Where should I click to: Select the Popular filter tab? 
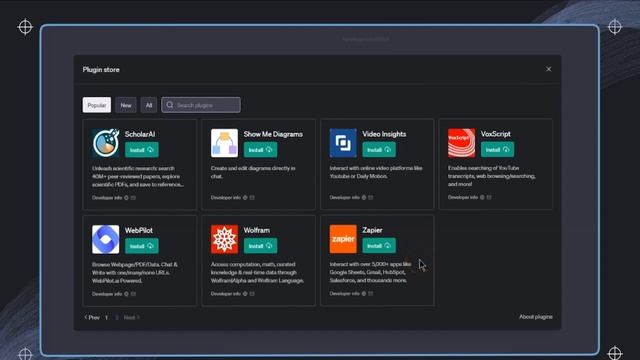click(x=97, y=105)
